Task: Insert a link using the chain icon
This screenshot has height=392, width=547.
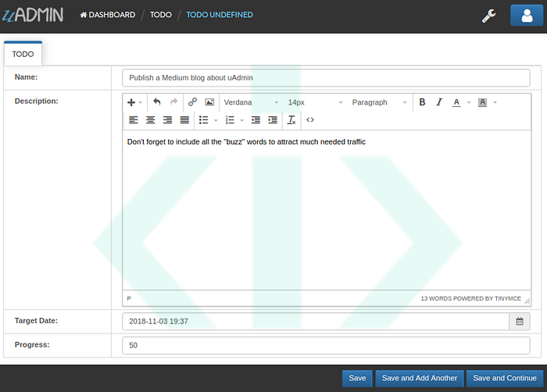Action: click(x=192, y=102)
